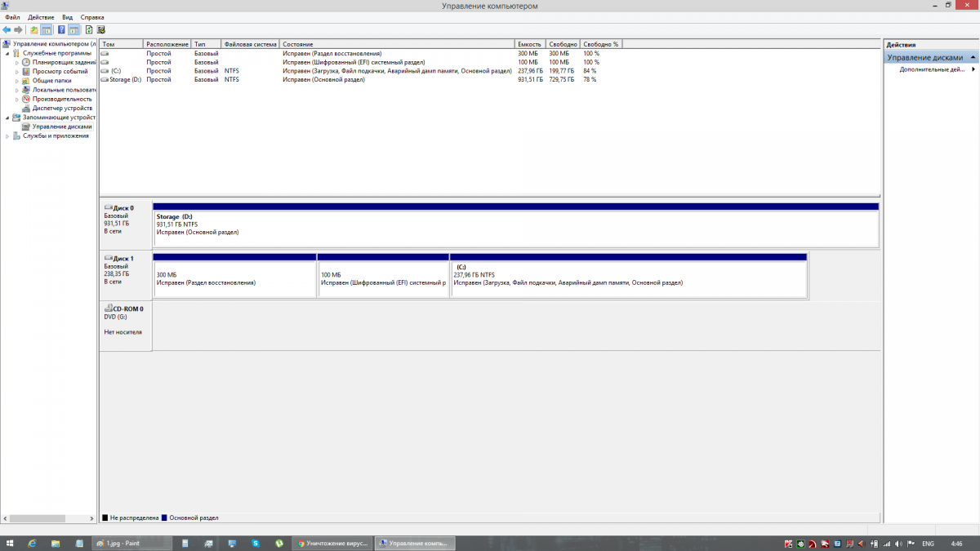Click the Forward arrow toolbar icon
The width and height of the screenshot is (980, 551).
18,29
